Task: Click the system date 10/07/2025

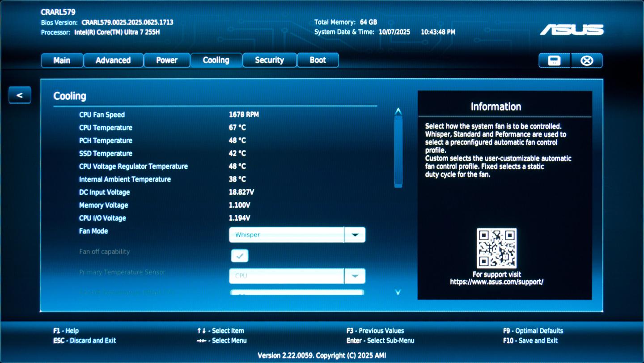Action: 394,32
